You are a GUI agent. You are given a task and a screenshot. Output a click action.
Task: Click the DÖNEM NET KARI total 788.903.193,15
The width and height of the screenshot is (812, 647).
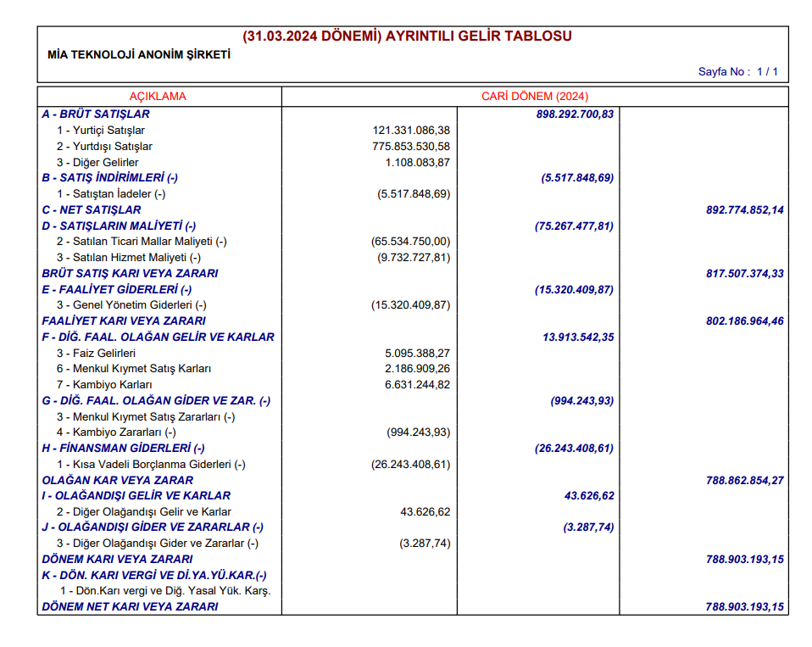click(x=745, y=606)
